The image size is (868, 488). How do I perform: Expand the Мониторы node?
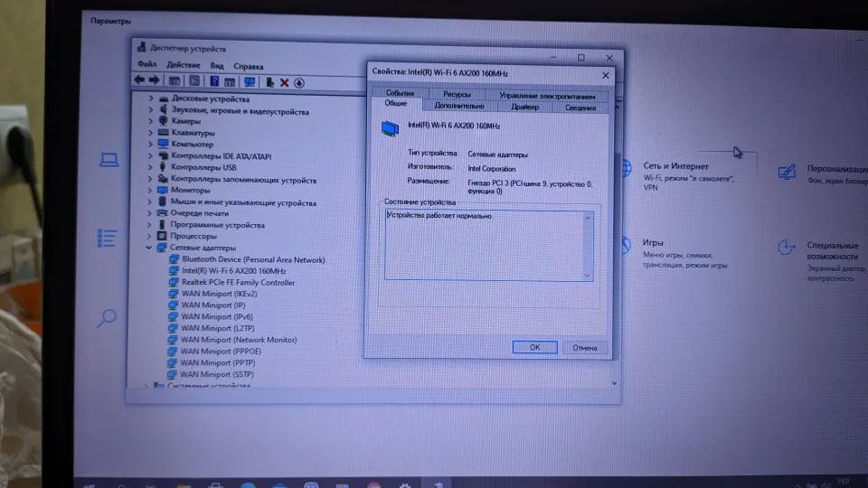pos(150,191)
